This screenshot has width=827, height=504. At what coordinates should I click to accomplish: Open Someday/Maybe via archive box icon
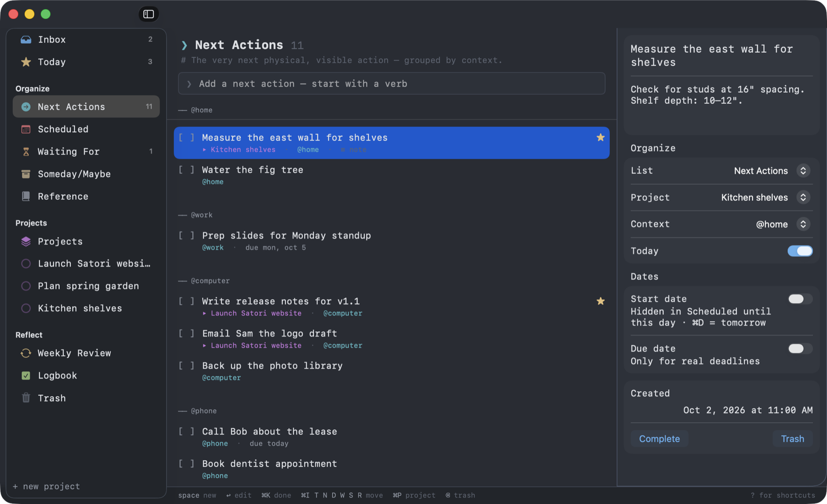pos(26,174)
